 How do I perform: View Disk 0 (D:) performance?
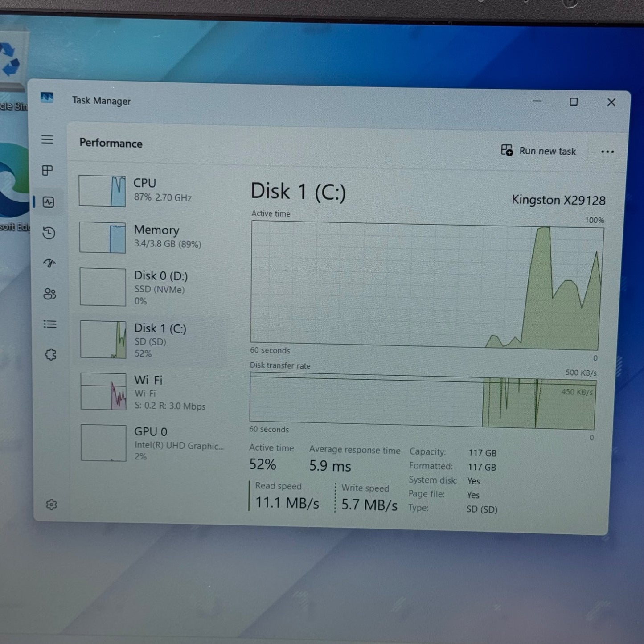[x=152, y=287]
